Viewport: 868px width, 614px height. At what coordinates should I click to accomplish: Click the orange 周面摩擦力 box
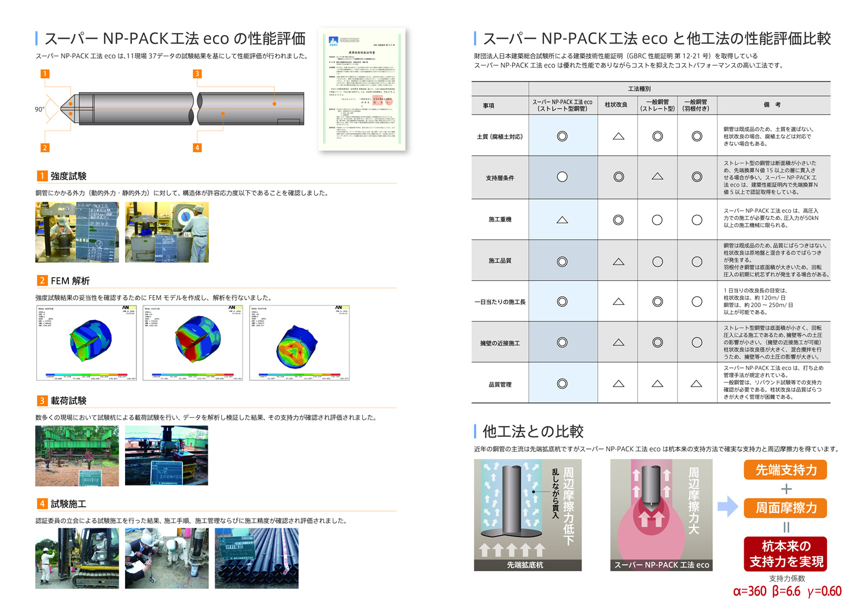(786, 508)
